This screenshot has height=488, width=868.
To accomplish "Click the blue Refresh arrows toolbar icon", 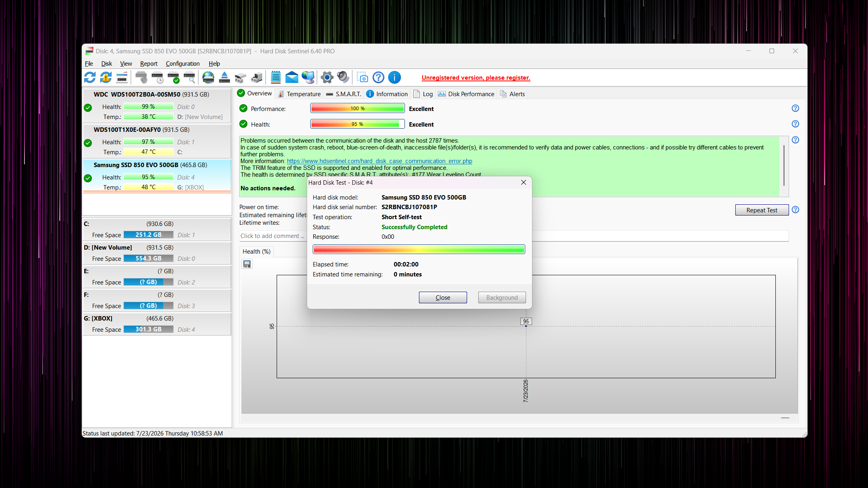I will pos(90,77).
